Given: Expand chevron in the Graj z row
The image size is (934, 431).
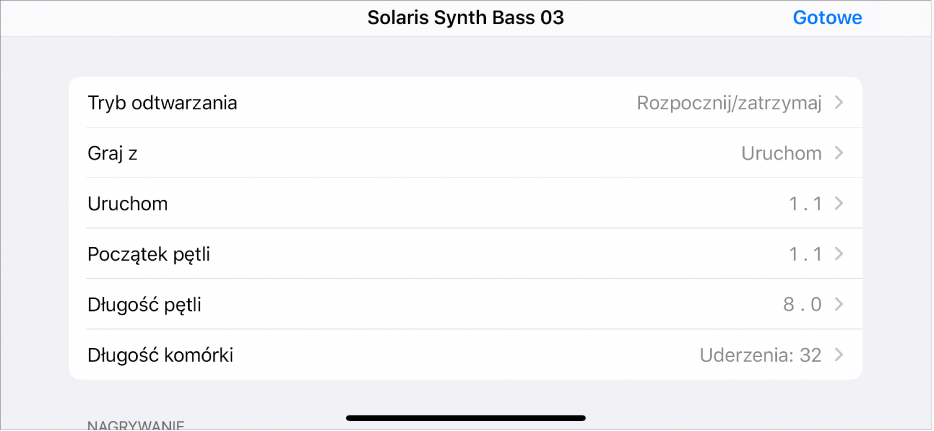Looking at the screenshot, I should (x=839, y=153).
